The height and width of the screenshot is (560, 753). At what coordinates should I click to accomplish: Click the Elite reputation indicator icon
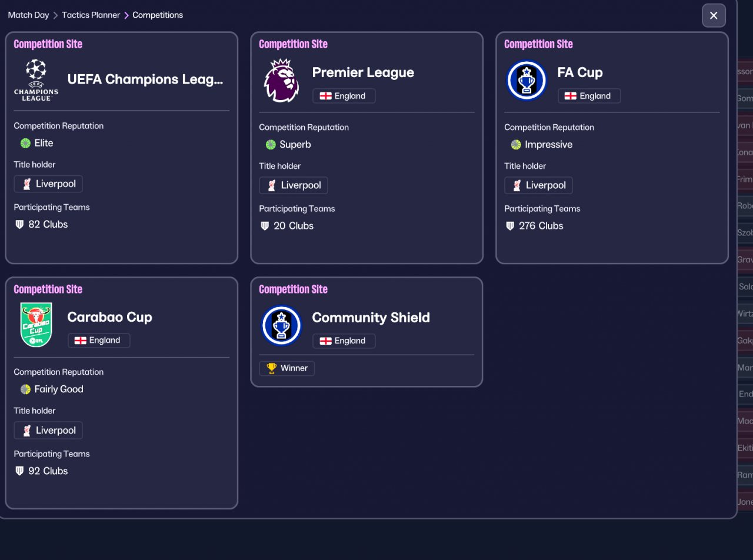(25, 143)
